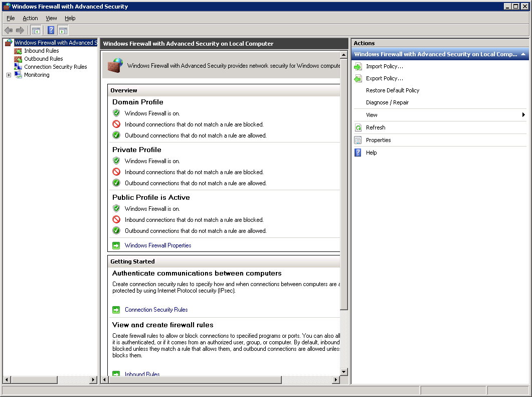532x397 pixels.
Task: Click the overview pane scroll down arrow
Action: pos(343,372)
